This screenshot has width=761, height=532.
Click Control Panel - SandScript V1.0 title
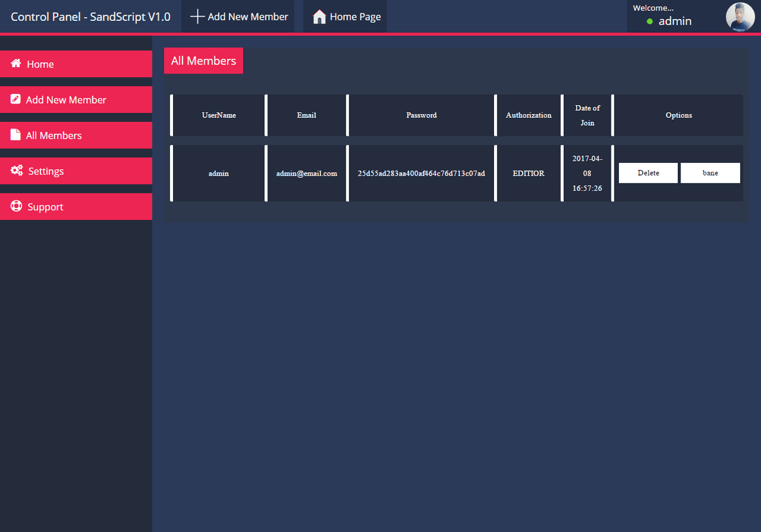pyautogui.click(x=91, y=16)
